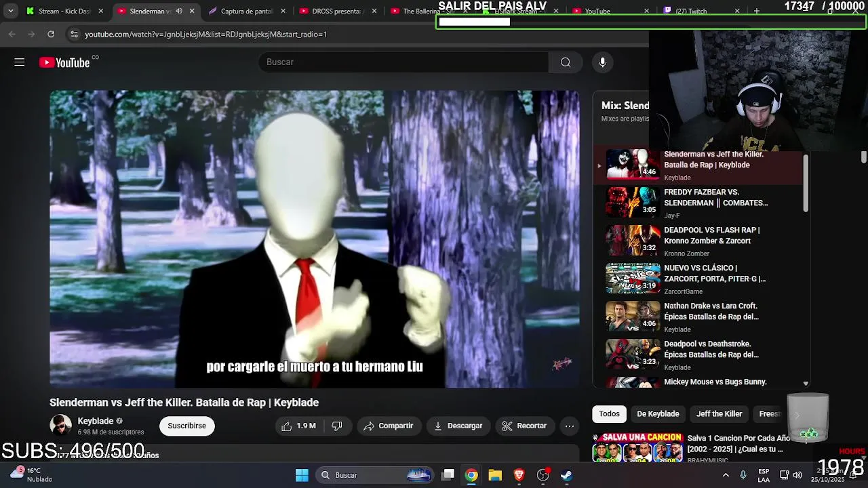Switch to Stream - Kick Dashboard tab

point(64,11)
